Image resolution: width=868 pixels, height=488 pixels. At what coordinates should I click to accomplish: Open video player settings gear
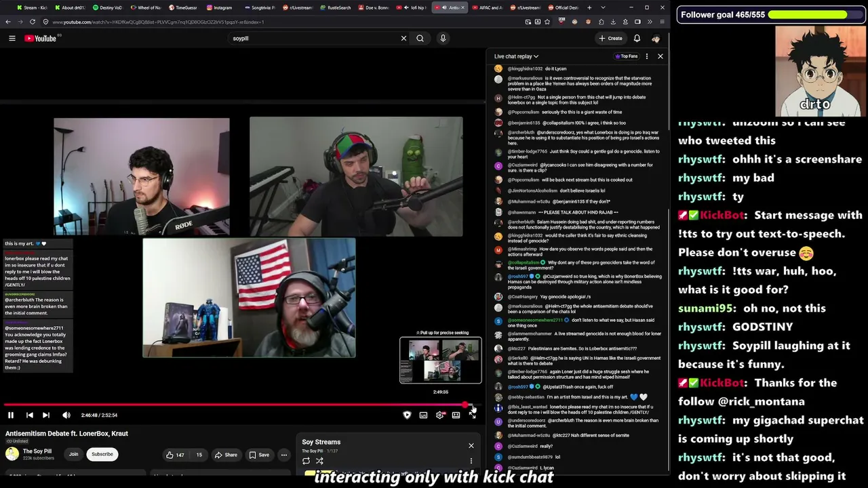(439, 415)
